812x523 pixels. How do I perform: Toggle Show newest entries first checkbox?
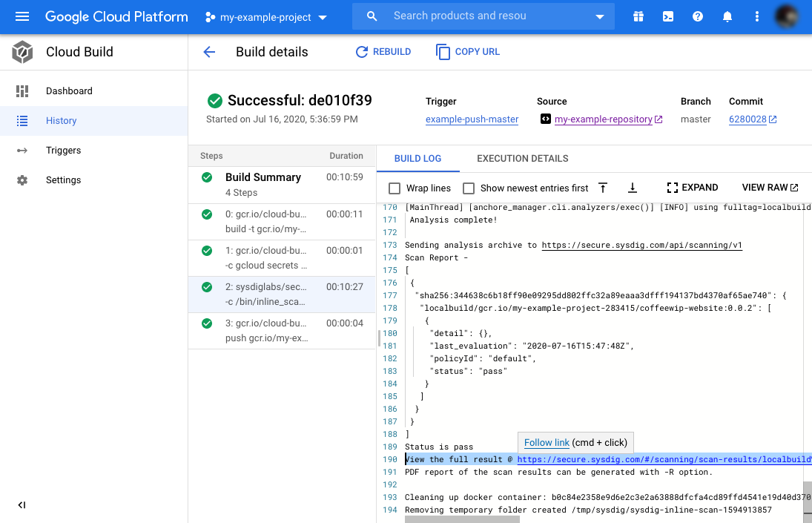tap(469, 188)
